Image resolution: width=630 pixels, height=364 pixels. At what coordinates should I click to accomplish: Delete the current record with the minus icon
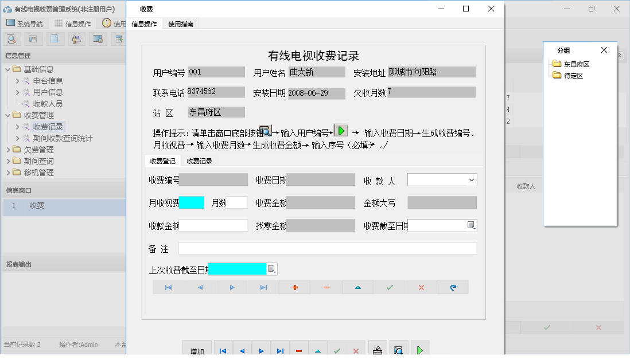click(x=326, y=287)
